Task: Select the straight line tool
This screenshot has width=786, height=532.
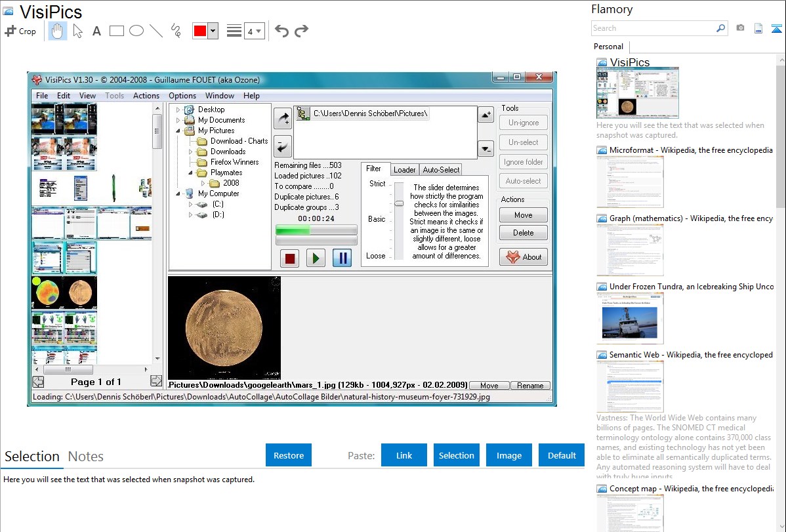Action: pyautogui.click(x=156, y=31)
